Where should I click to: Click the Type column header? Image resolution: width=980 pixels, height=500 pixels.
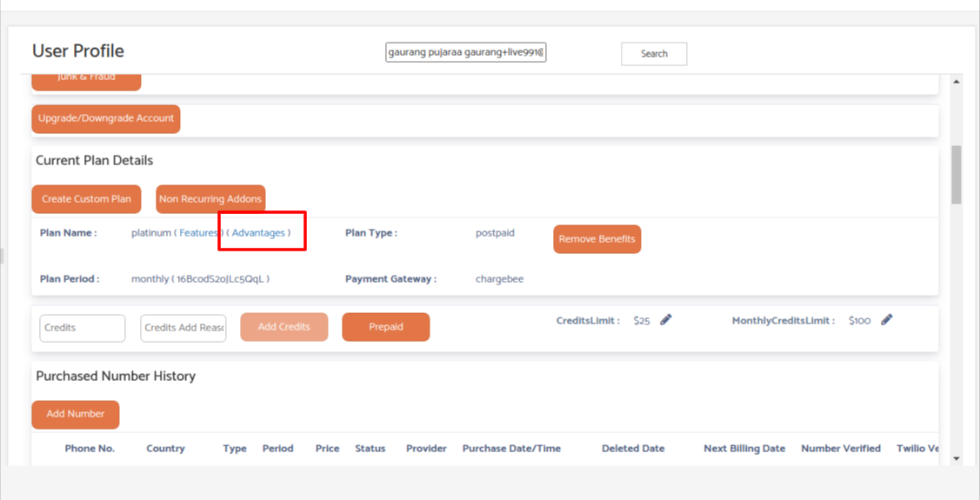point(235,449)
